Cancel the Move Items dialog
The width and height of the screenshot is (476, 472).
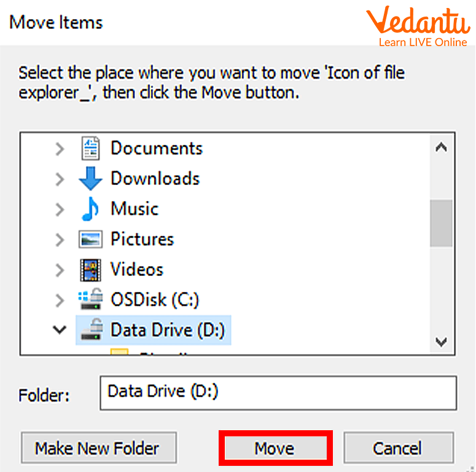coord(397,448)
